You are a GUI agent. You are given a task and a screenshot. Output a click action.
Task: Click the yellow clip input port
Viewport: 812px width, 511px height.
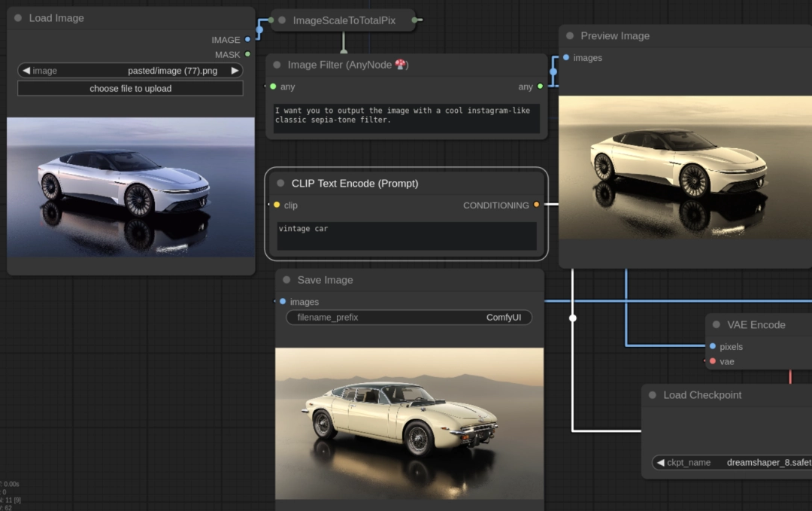[277, 205]
